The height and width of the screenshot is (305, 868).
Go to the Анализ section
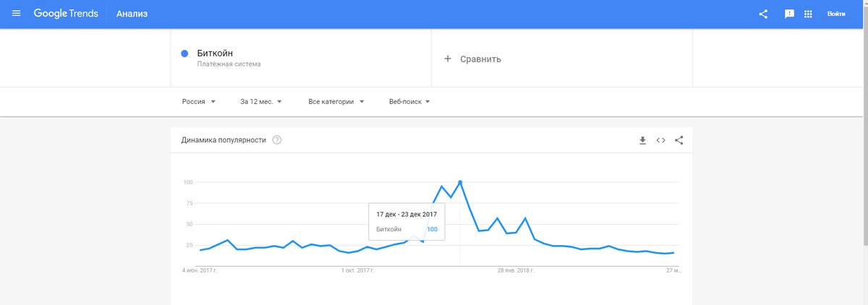pyautogui.click(x=132, y=14)
